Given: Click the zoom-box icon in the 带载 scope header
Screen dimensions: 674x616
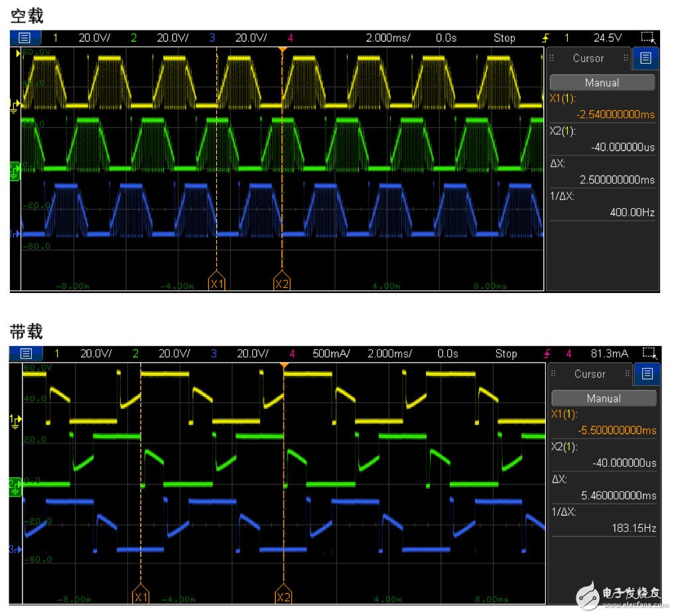Looking at the screenshot, I should click(x=650, y=353).
